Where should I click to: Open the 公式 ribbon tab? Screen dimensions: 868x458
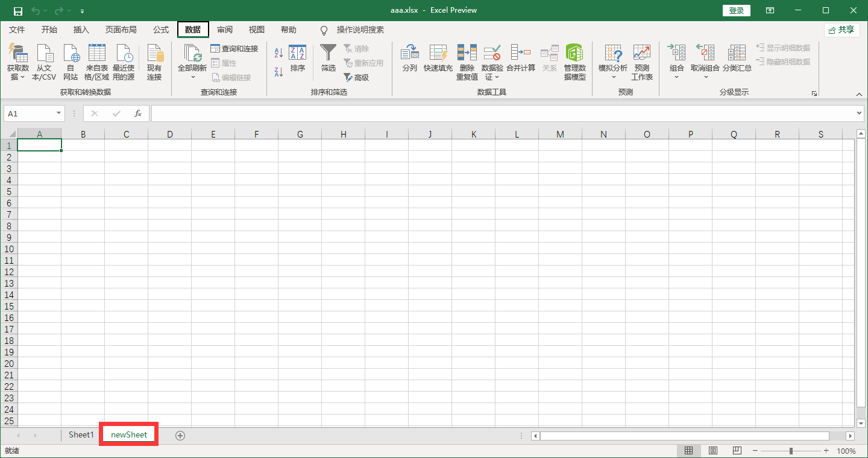point(161,30)
